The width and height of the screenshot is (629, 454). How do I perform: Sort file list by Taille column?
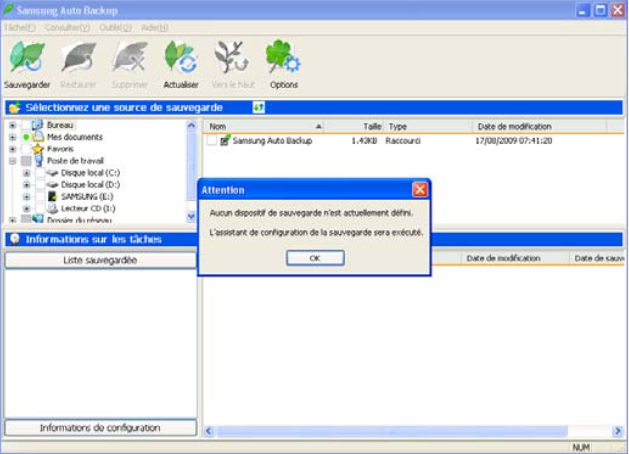[x=354, y=126]
